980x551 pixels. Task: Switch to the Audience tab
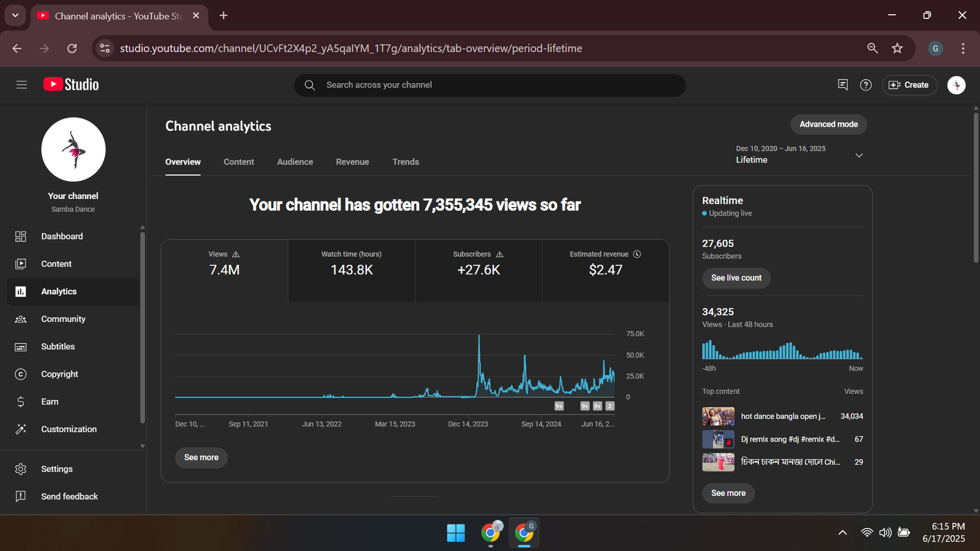295,162
